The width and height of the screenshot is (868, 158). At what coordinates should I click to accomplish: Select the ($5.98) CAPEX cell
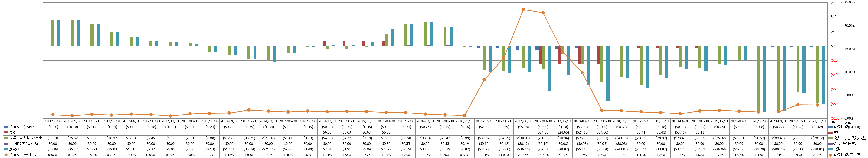click(523, 127)
